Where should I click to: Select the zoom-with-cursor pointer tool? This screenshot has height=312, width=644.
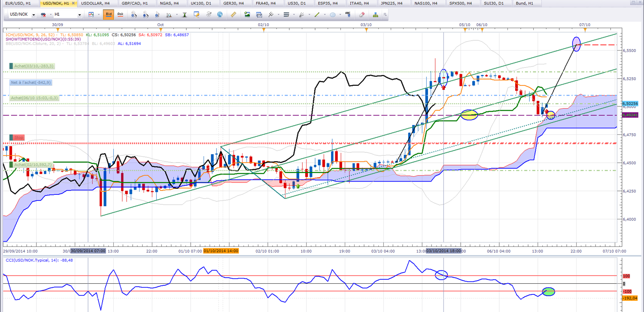(158, 15)
